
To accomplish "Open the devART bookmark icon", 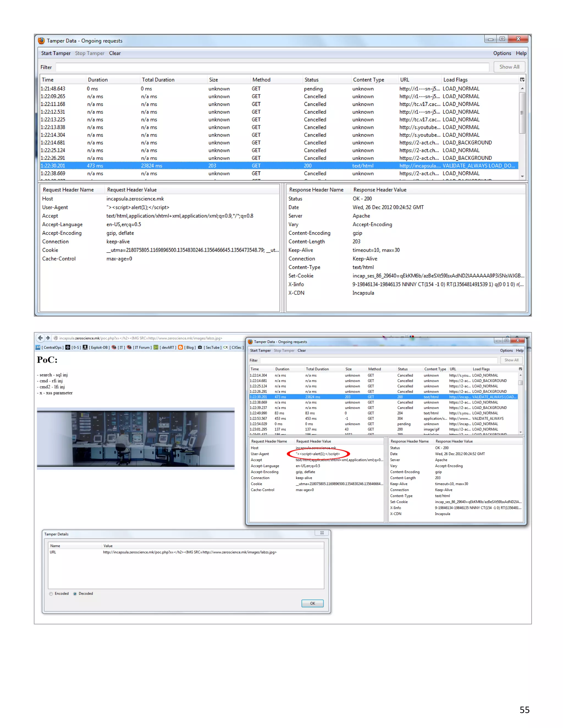I will 156,347.
